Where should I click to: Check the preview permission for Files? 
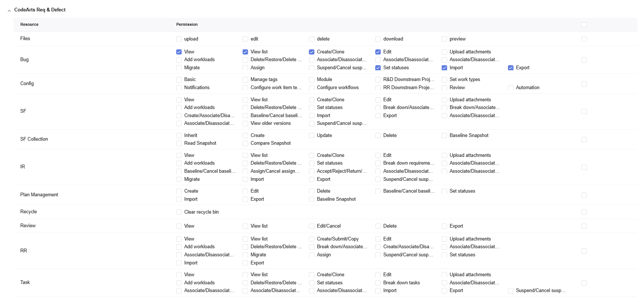[x=444, y=39]
